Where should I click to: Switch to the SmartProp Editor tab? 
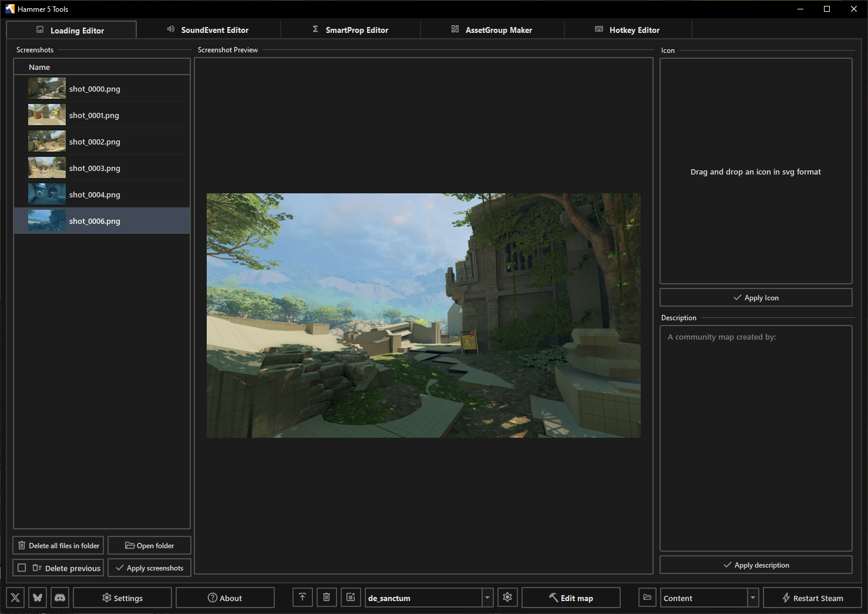[x=350, y=29]
